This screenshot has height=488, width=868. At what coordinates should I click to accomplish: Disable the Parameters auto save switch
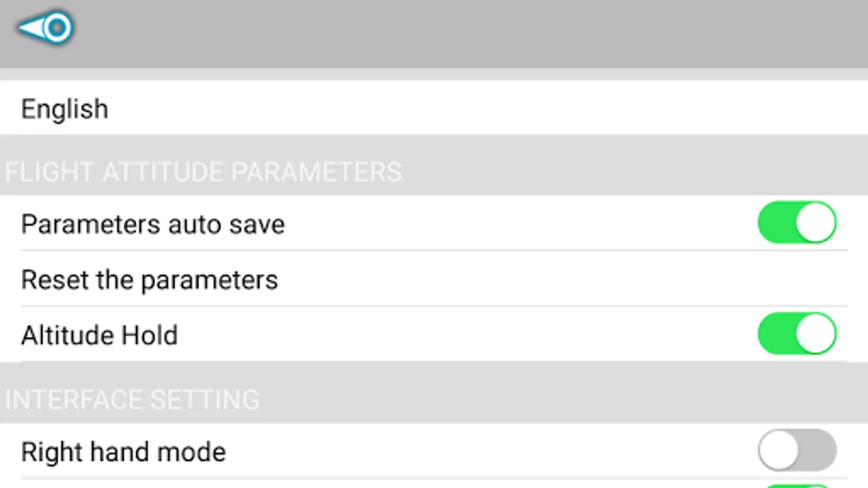tap(796, 223)
